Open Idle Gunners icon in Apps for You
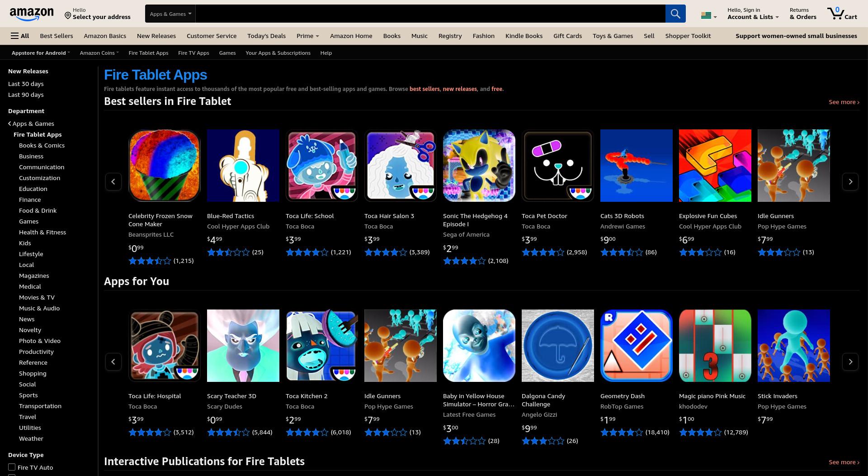 [401, 346]
